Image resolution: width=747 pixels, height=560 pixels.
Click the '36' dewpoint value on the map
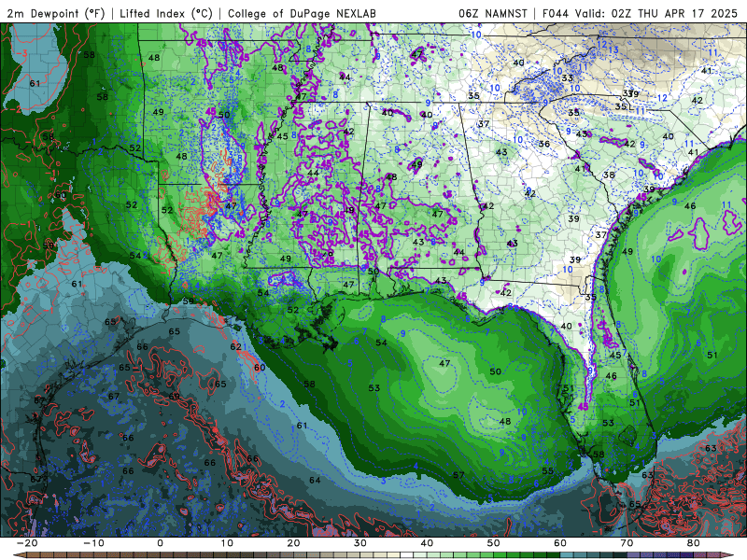[x=544, y=144]
